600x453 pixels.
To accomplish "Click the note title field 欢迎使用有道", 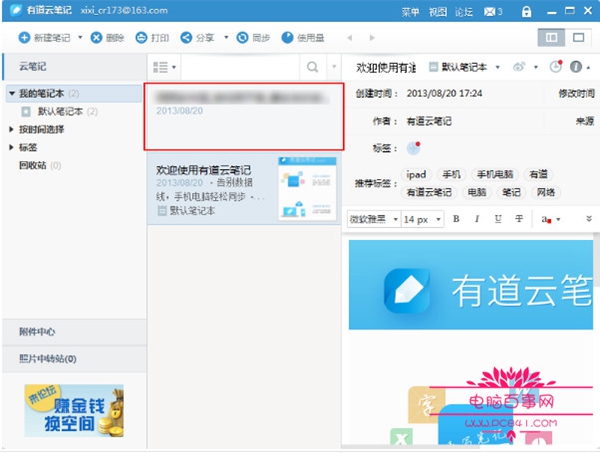I will [x=386, y=68].
